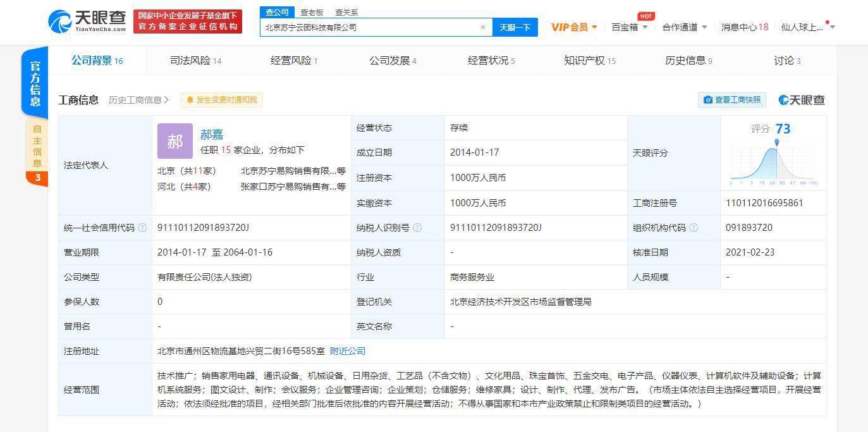This screenshot has height=432, width=868.
Task: Switch to the 查公司 search tab
Action: coord(277,12)
